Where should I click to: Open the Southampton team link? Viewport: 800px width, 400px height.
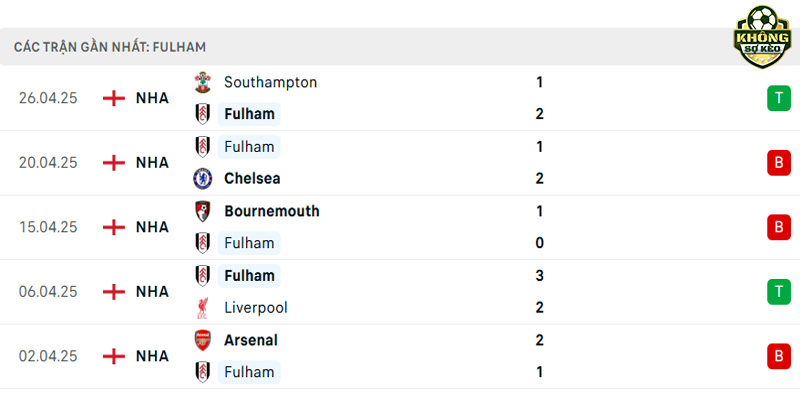tap(270, 82)
